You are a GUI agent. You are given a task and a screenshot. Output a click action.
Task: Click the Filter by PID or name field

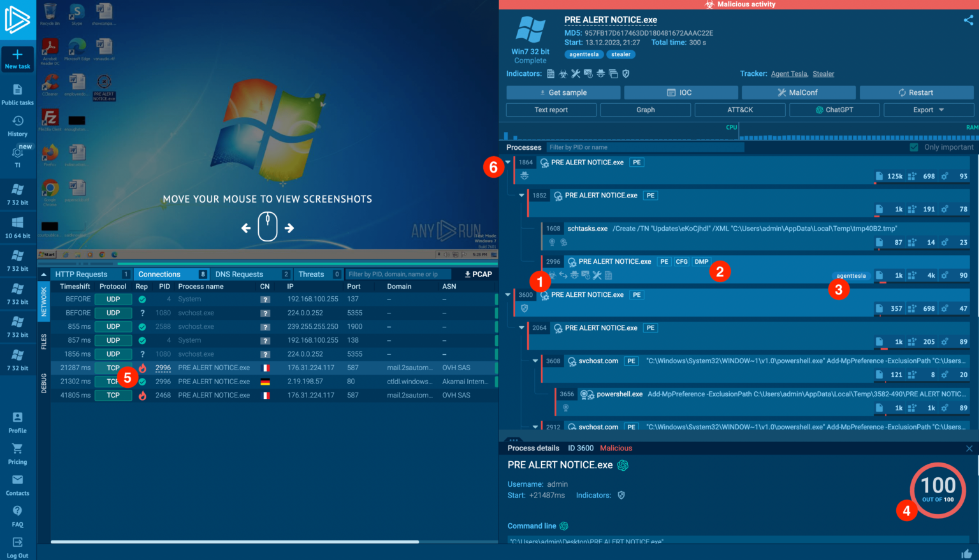[x=644, y=147]
